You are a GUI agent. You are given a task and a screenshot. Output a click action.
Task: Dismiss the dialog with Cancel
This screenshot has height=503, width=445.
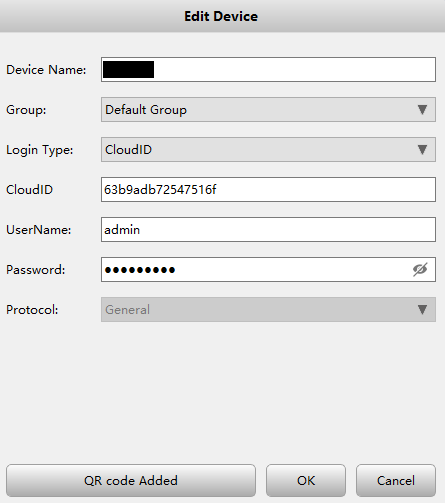click(396, 480)
